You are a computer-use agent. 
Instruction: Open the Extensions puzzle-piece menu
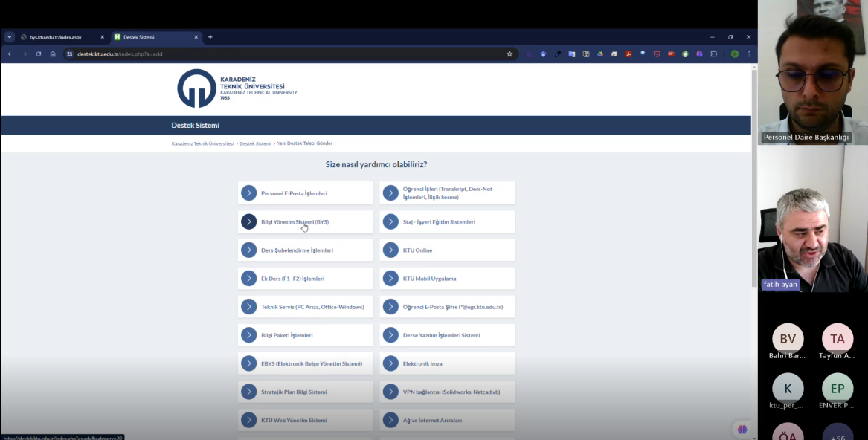click(x=713, y=54)
